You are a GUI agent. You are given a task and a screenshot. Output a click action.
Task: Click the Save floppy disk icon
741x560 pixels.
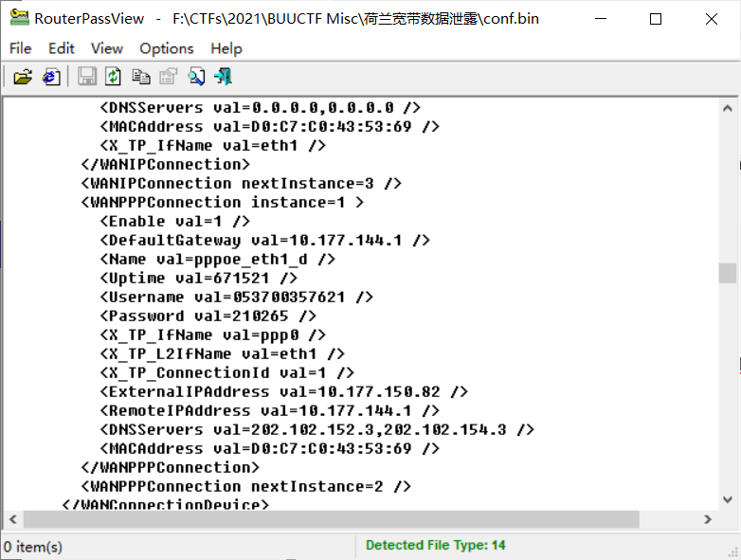point(87,77)
